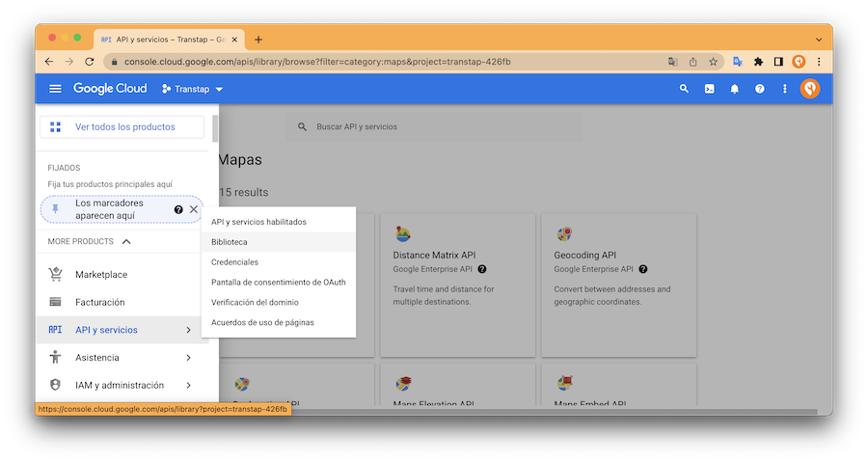Open the notifications bell
The image size is (868, 462).
[735, 89]
